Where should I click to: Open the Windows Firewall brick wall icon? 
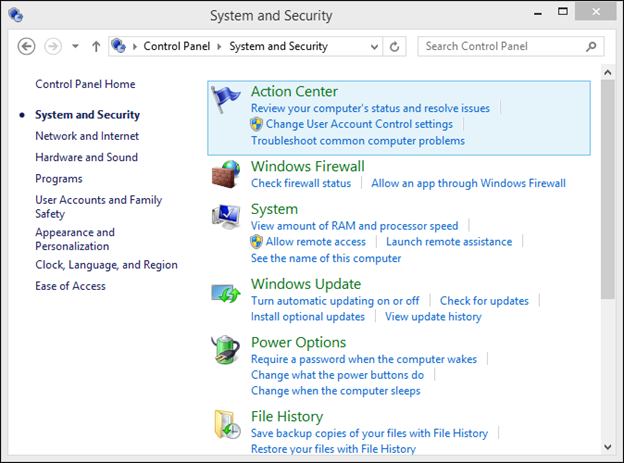[226, 174]
